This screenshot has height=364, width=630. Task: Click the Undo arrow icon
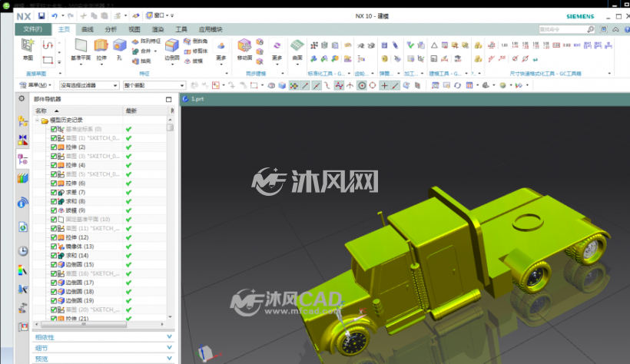point(55,15)
